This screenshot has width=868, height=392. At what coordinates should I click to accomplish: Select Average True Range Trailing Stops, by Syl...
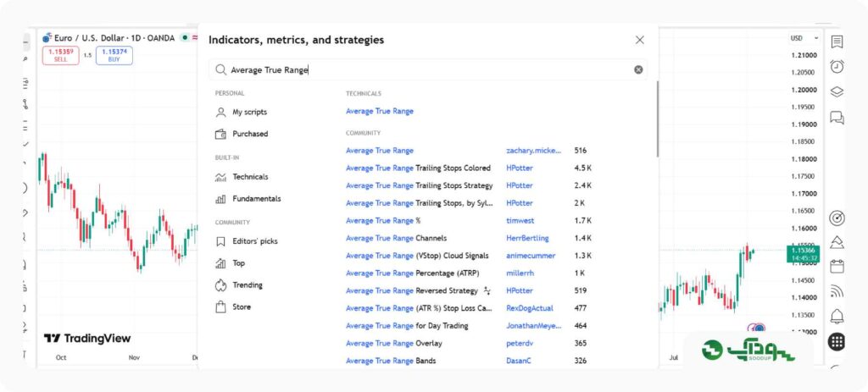coord(419,203)
